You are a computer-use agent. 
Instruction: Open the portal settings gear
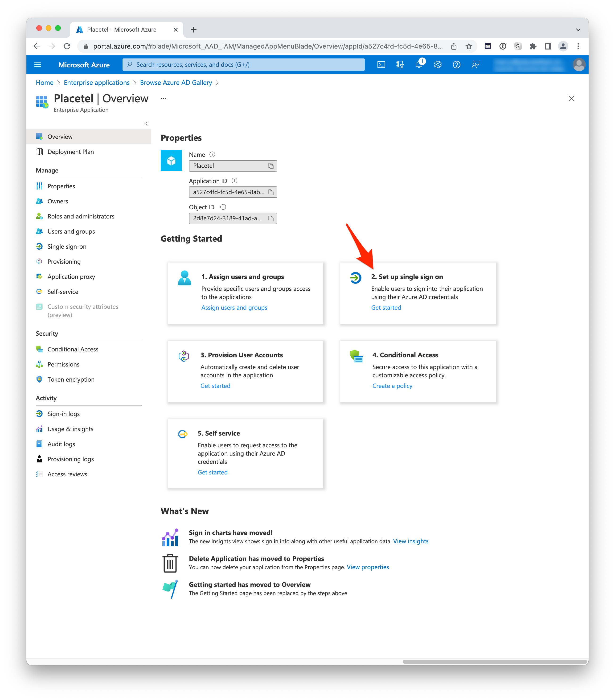(438, 65)
